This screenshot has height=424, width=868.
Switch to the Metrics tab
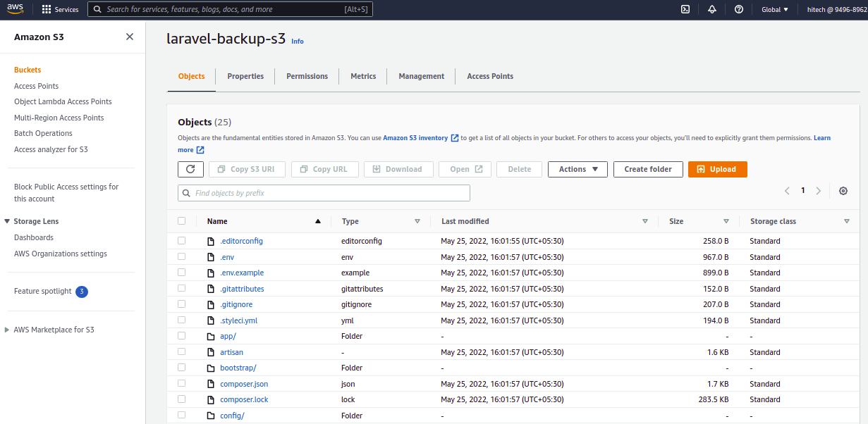363,76
